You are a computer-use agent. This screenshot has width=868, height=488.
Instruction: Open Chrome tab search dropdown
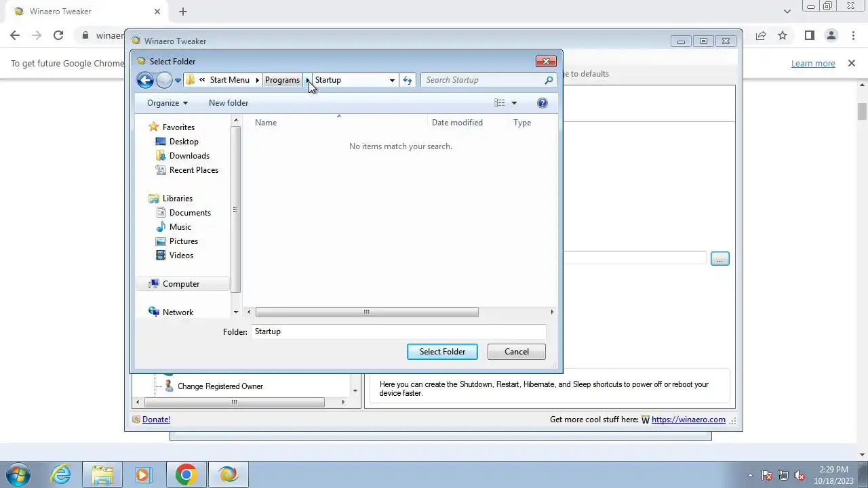click(x=787, y=12)
